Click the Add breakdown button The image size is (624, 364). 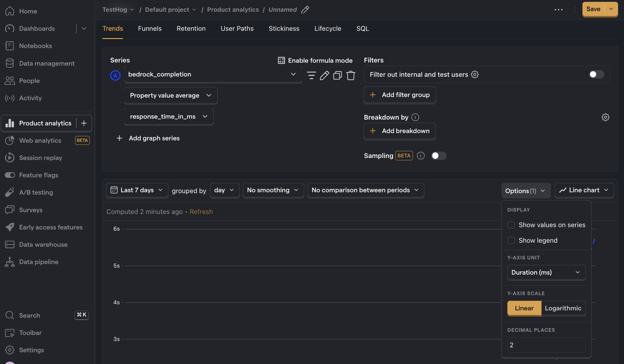point(400,131)
